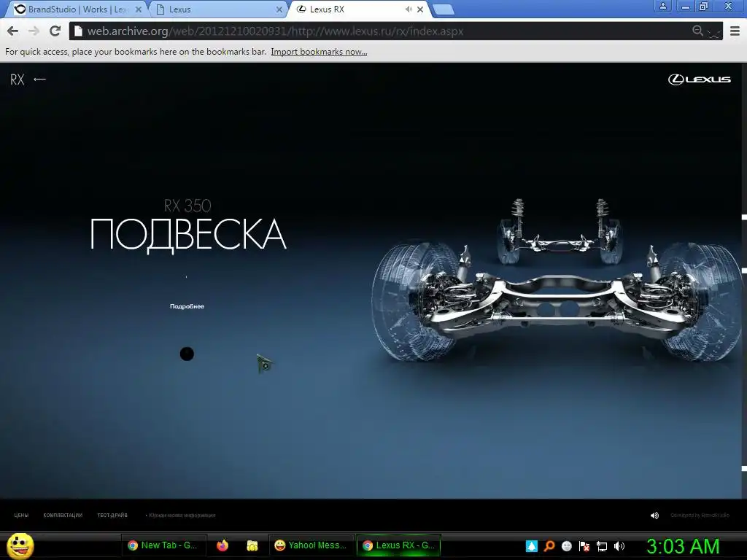The width and height of the screenshot is (747, 560).
Task: Close the Lexus tab
Action: (x=279, y=9)
